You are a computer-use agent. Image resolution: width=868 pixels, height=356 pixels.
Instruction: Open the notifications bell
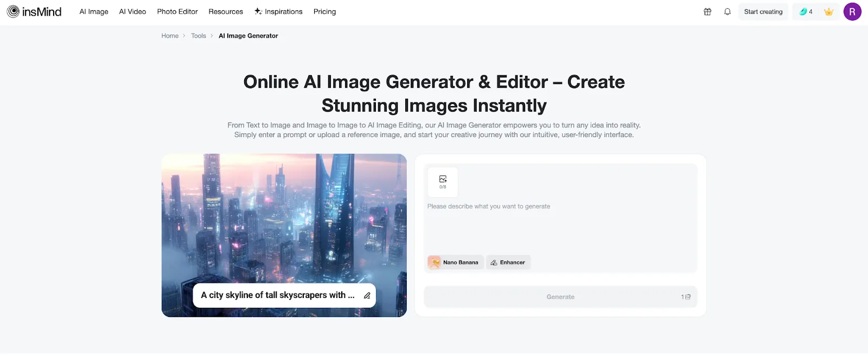click(x=727, y=11)
